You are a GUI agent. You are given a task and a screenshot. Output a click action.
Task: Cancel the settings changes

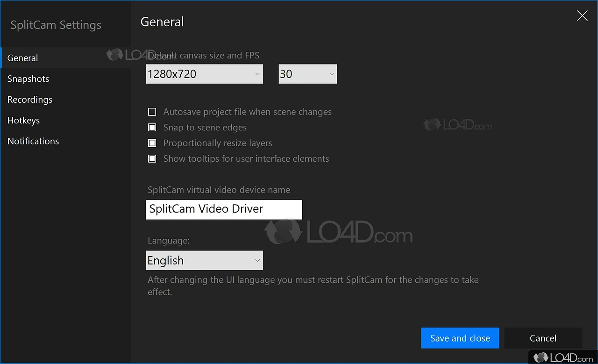pyautogui.click(x=543, y=338)
